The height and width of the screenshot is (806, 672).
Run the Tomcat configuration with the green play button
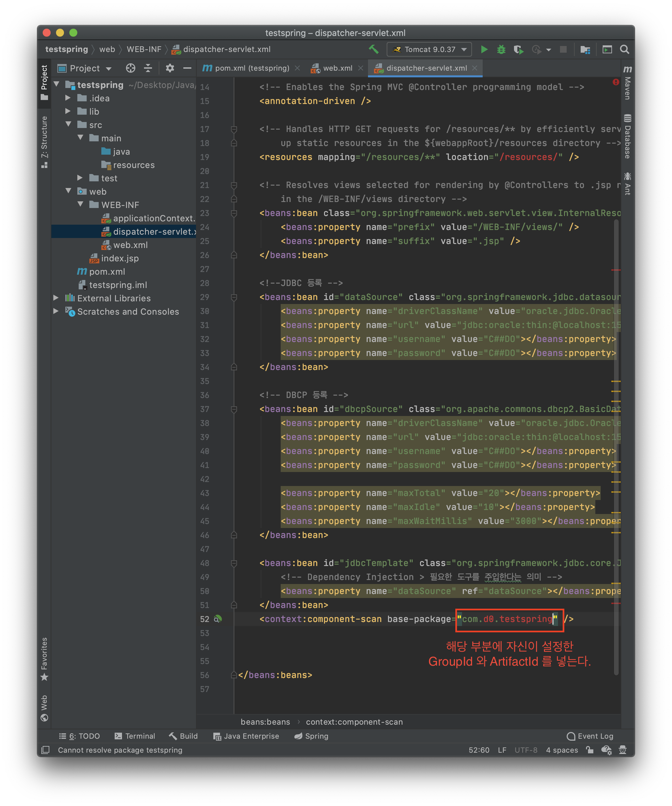click(x=484, y=50)
